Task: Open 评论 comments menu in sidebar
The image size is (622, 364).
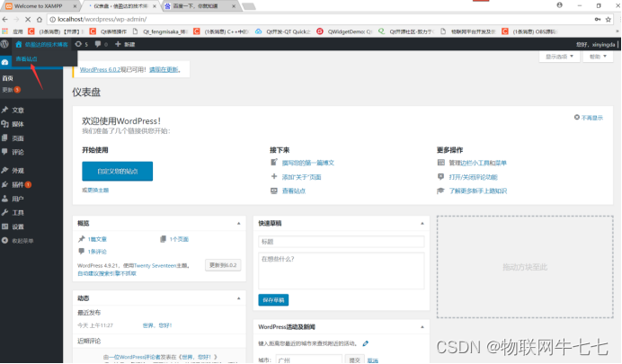Action: (18, 152)
